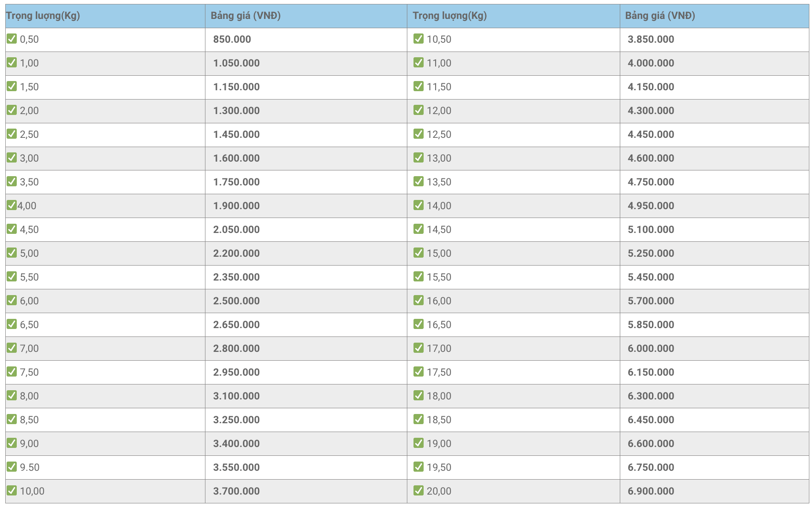The image size is (812, 510).
Task: Click the green check icon beside 1,00
Action: pyautogui.click(x=11, y=63)
